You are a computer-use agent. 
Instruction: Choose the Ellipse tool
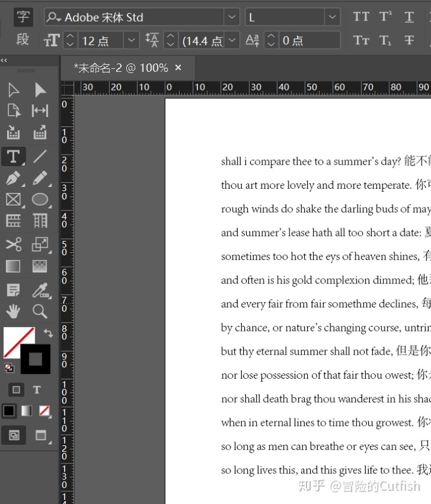[40, 200]
